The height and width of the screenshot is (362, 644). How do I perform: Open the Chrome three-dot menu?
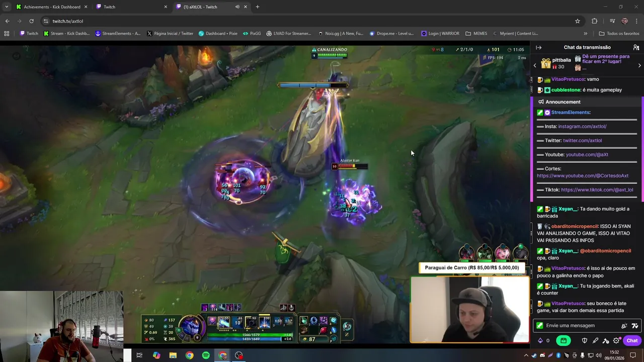637,21
